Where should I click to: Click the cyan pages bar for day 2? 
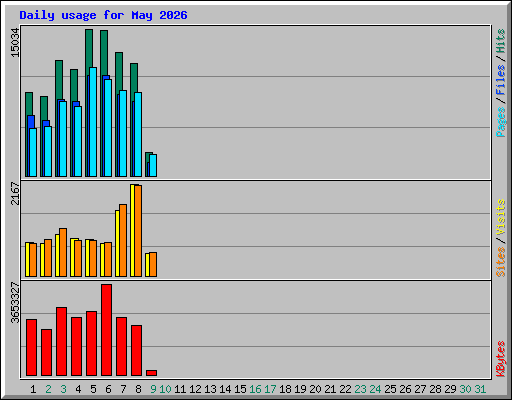click(48, 151)
